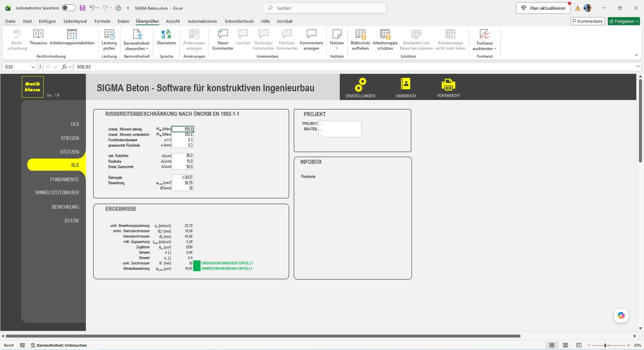Image resolution: width=644 pixels, height=350 pixels.
Task: Undo the last action
Action: point(92,8)
